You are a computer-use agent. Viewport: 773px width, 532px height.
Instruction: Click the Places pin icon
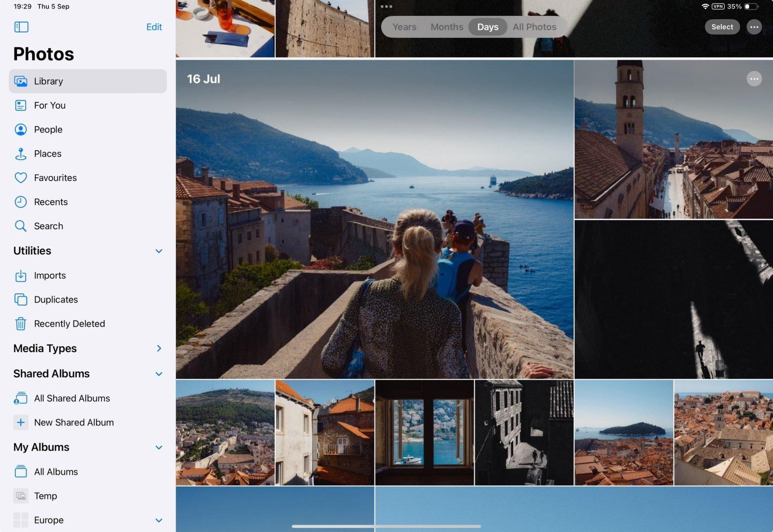[x=21, y=154]
